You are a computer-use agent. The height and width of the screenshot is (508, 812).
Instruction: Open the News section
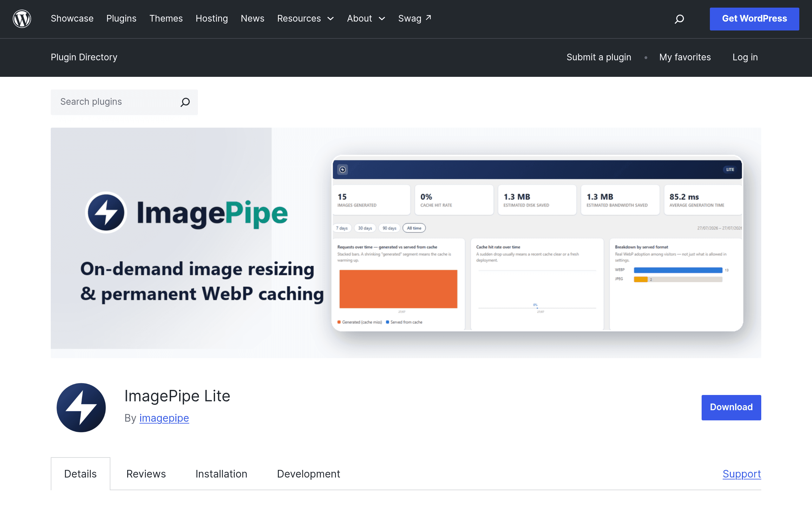[x=253, y=18]
